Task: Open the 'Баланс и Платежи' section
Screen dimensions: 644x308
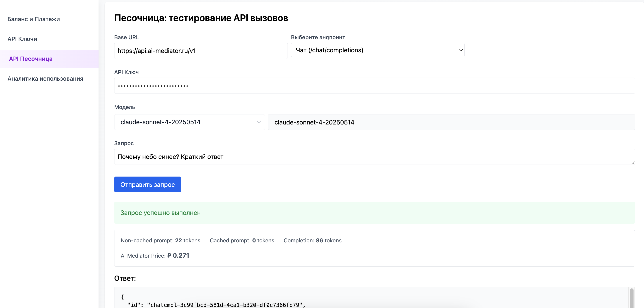Action: pos(34,19)
